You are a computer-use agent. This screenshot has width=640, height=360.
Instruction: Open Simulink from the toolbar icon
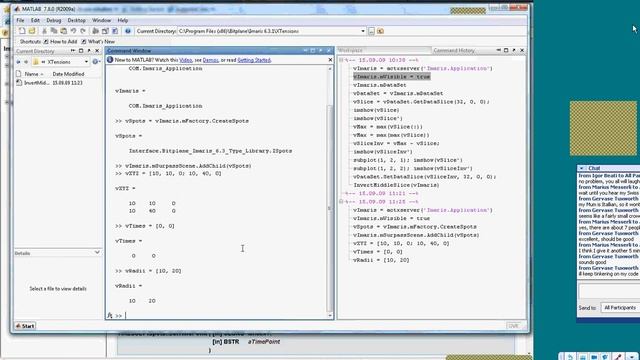(96, 31)
